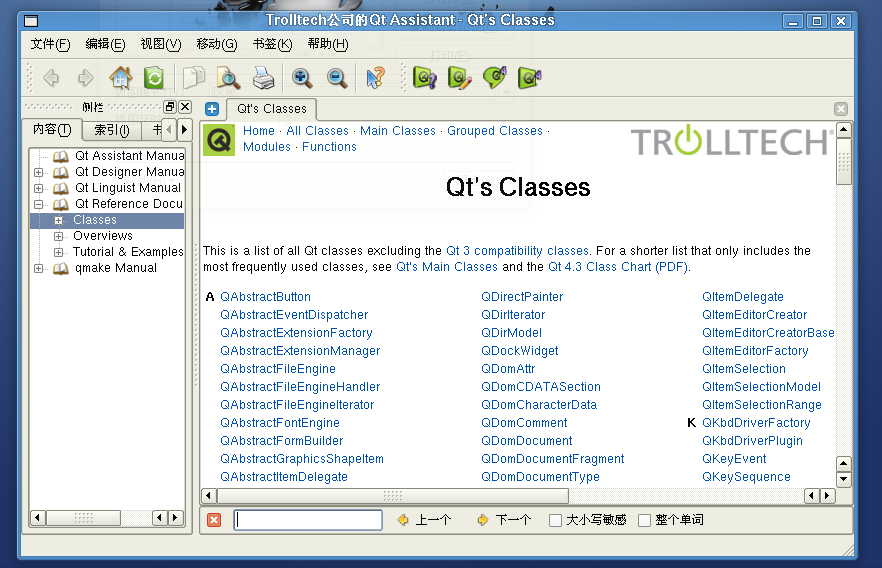Open the 书签(K) menu
Image resolution: width=882 pixels, height=568 pixels.
point(272,44)
